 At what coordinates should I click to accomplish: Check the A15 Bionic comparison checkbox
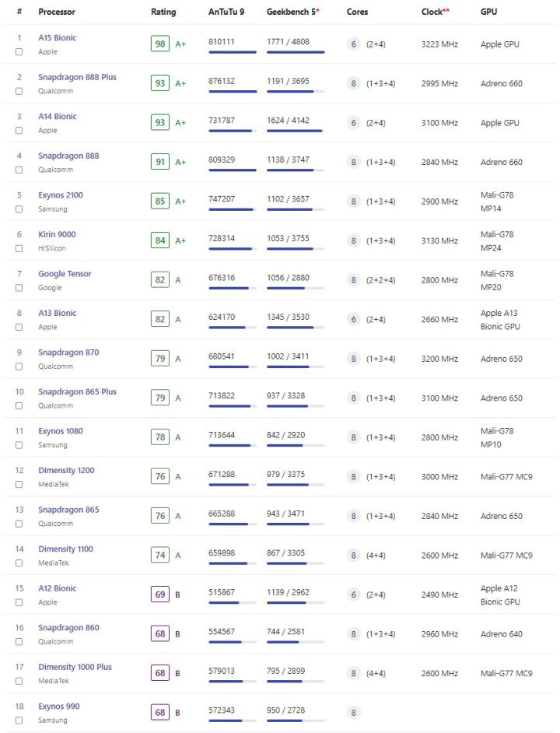point(17,52)
